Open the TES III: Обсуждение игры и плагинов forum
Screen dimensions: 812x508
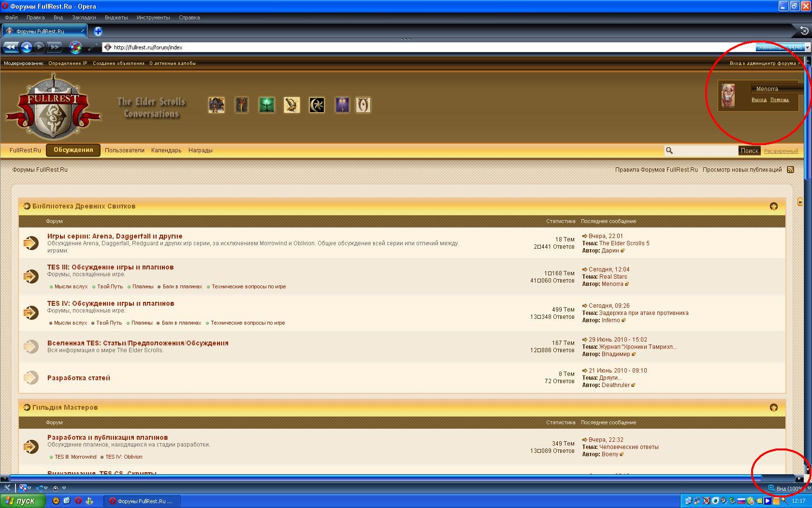click(110, 267)
